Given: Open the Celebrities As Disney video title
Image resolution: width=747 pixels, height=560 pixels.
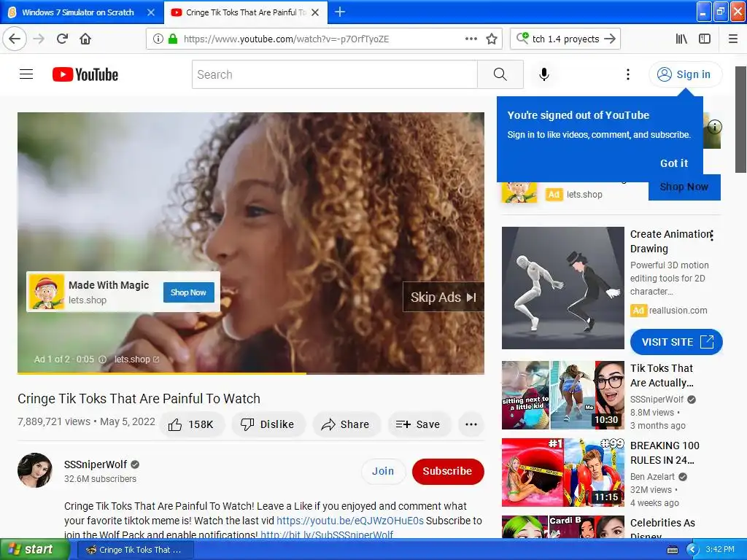Looking at the screenshot, I should 662,529.
